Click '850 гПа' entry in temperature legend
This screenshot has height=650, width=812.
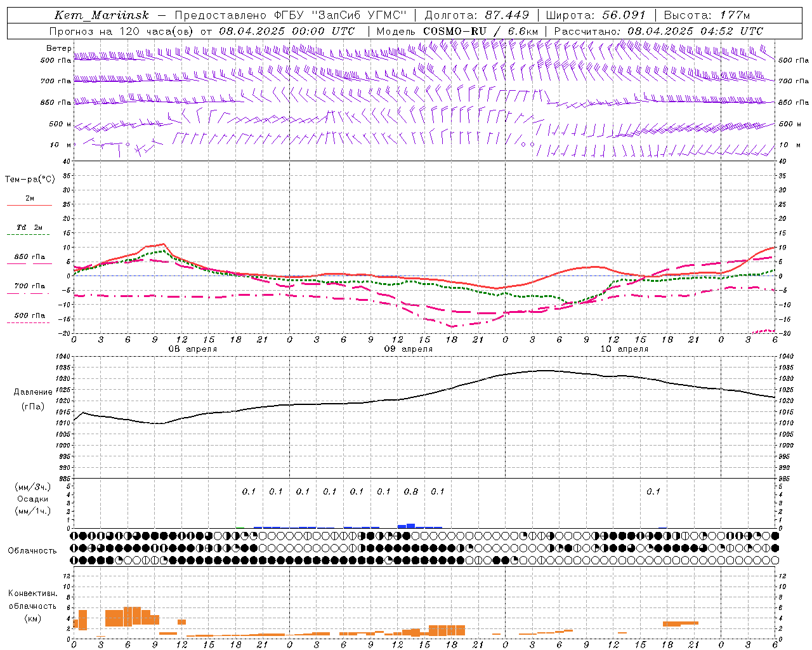click(30, 257)
